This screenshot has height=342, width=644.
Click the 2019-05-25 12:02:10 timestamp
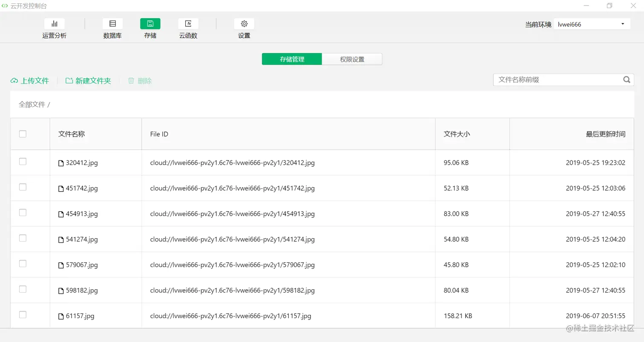coord(595,265)
